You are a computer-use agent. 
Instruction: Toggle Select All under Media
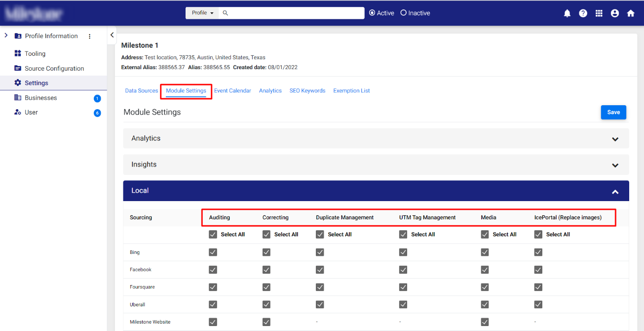coord(485,234)
